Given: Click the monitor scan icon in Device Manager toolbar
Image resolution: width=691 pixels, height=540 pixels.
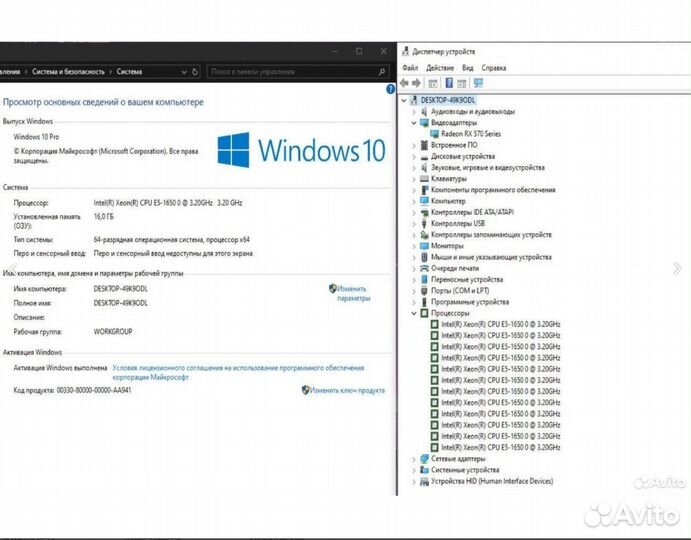Looking at the screenshot, I should click(x=478, y=83).
